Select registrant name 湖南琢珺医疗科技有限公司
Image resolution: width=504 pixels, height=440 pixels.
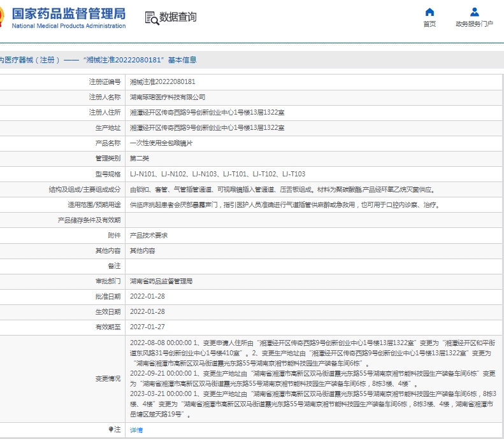(x=168, y=97)
